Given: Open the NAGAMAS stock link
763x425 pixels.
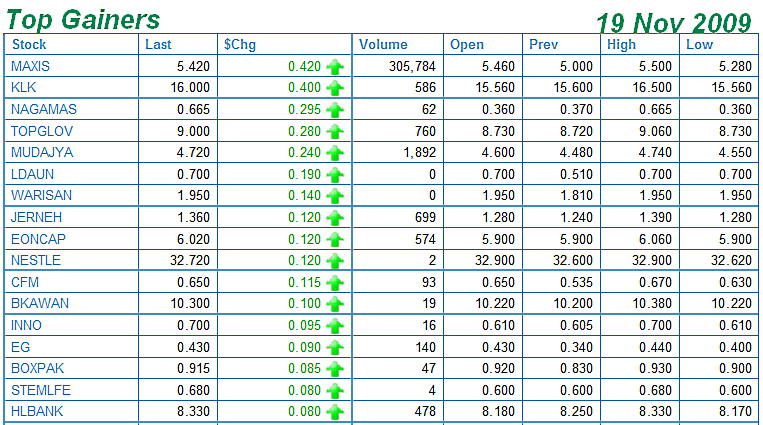Looking at the screenshot, I should tap(44, 109).
